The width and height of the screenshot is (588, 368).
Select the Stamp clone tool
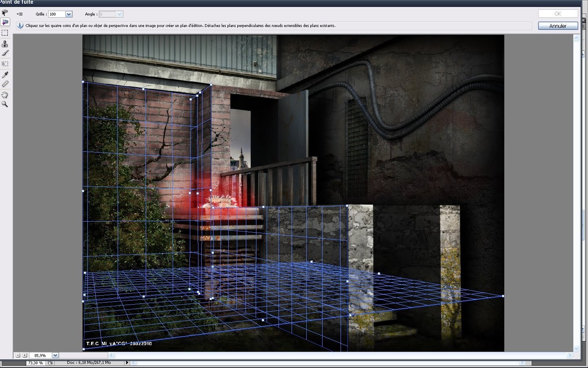point(5,43)
